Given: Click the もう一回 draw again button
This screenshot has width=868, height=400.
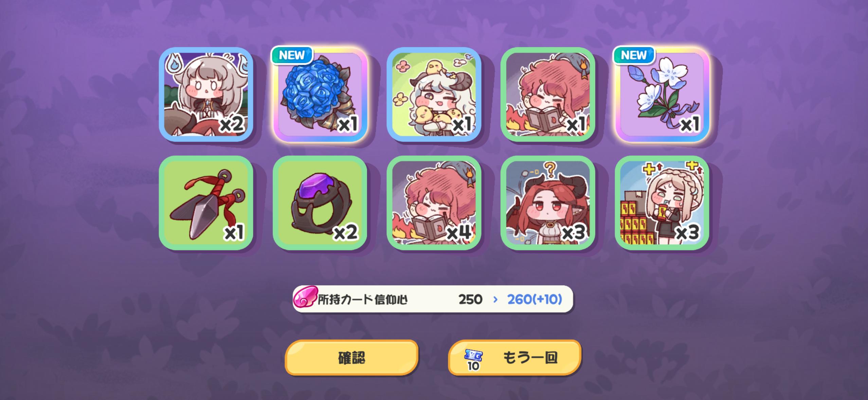Looking at the screenshot, I should (515, 358).
